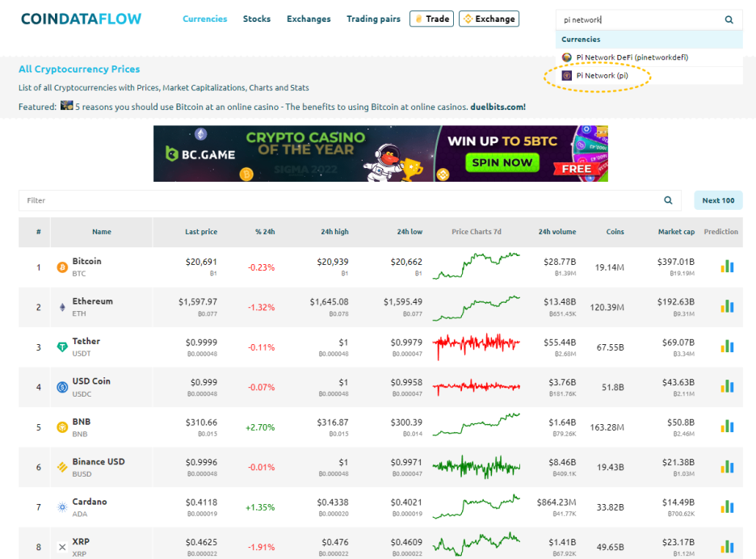Open the Cardano name link
The width and height of the screenshot is (756, 559).
click(x=90, y=502)
